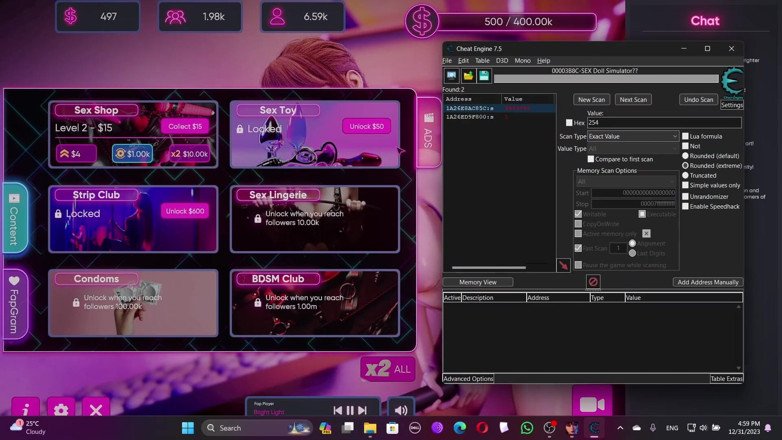
Task: Click Collect $15 on Sex Shop
Action: pyautogui.click(x=185, y=126)
